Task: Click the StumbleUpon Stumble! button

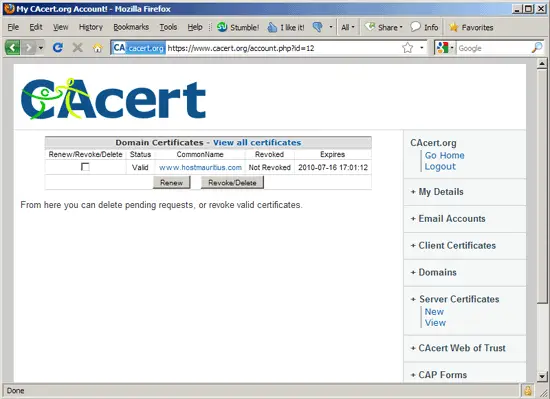Action: [238, 27]
